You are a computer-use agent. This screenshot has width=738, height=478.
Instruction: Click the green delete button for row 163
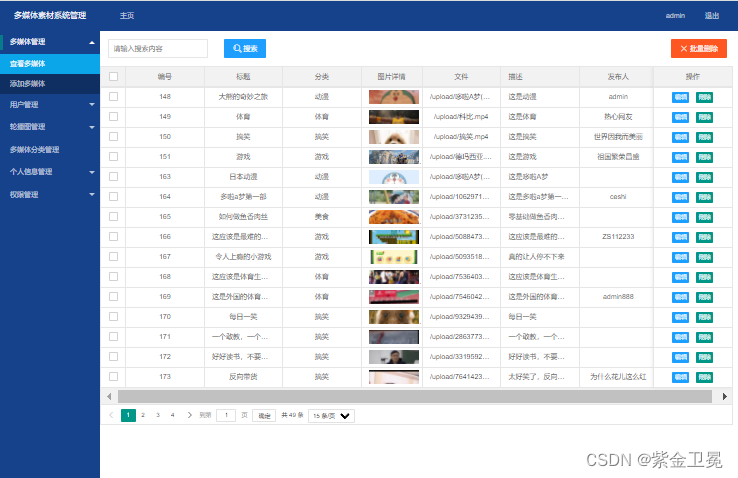(704, 177)
